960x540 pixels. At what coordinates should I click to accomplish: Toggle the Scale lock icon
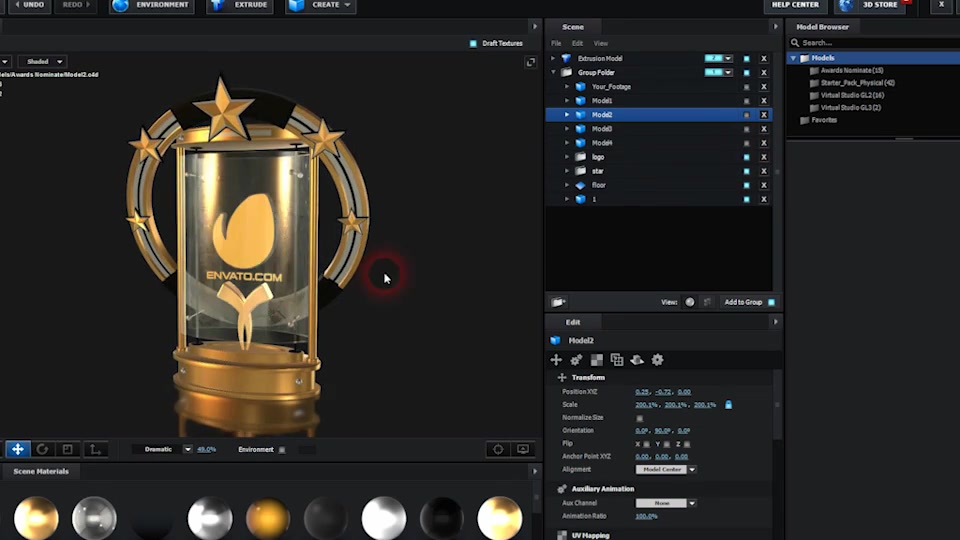[729, 405]
